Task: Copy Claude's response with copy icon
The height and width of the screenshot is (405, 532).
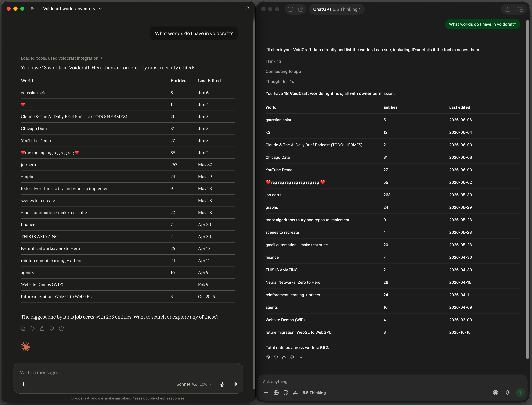Action: (x=23, y=329)
